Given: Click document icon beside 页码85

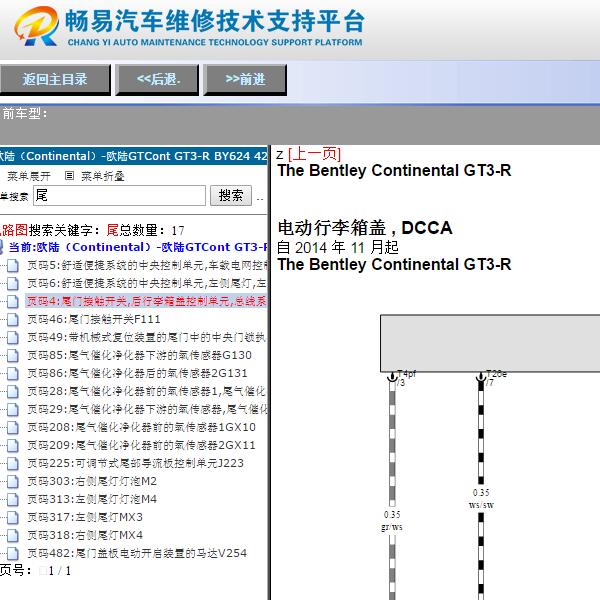Looking at the screenshot, I should (13, 355).
